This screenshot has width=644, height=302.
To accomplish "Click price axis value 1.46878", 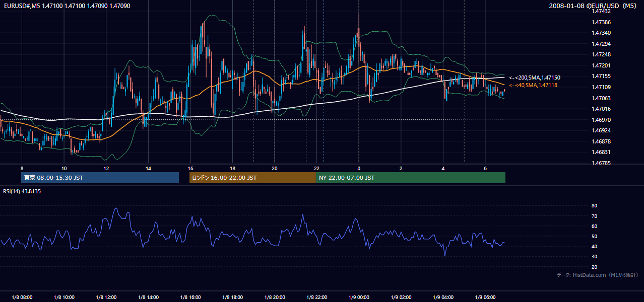I will click(601, 141).
